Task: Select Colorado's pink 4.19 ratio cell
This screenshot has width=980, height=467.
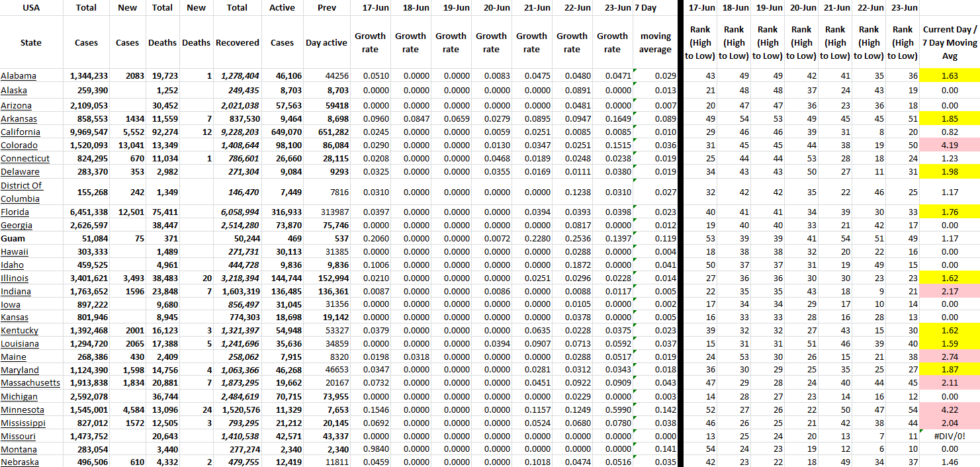Action: pos(950,146)
